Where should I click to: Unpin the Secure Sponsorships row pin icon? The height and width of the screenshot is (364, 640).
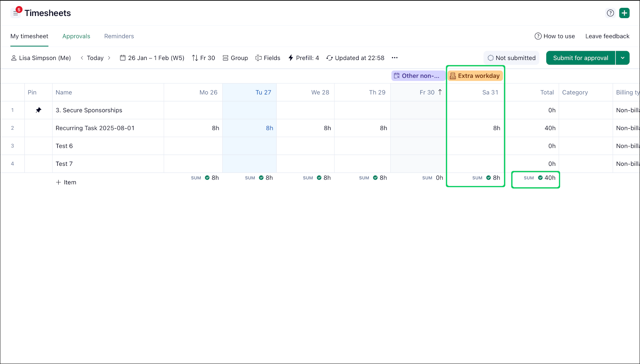click(38, 110)
